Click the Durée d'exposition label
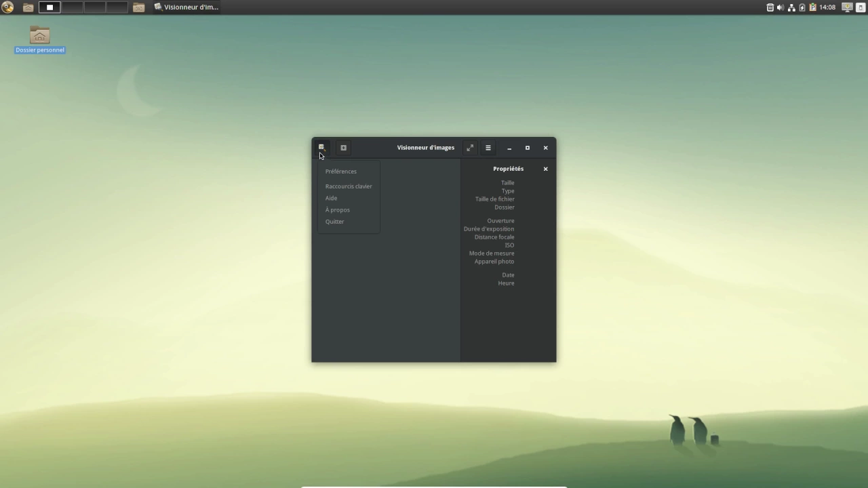This screenshot has height=488, width=868. (x=489, y=229)
